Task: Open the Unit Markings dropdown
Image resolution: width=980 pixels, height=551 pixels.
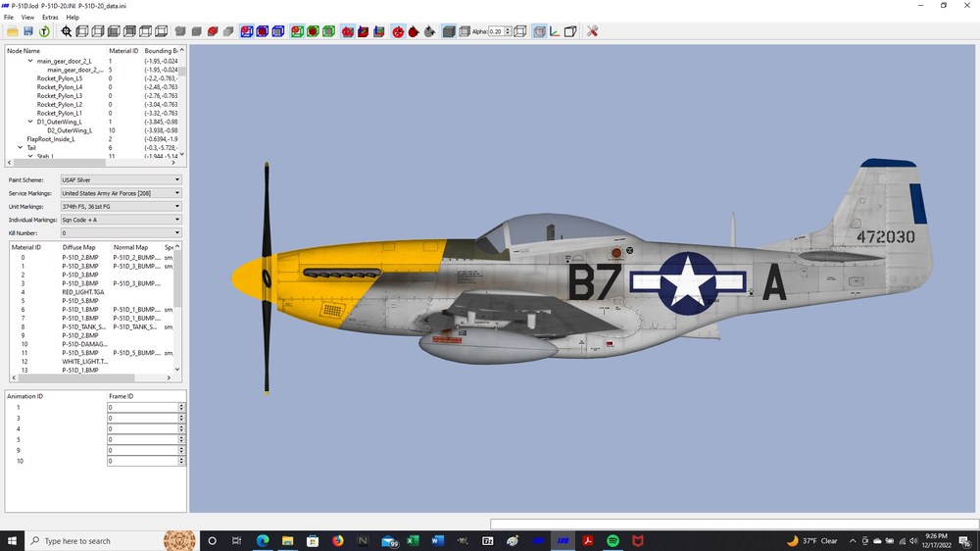Action: 121,207
